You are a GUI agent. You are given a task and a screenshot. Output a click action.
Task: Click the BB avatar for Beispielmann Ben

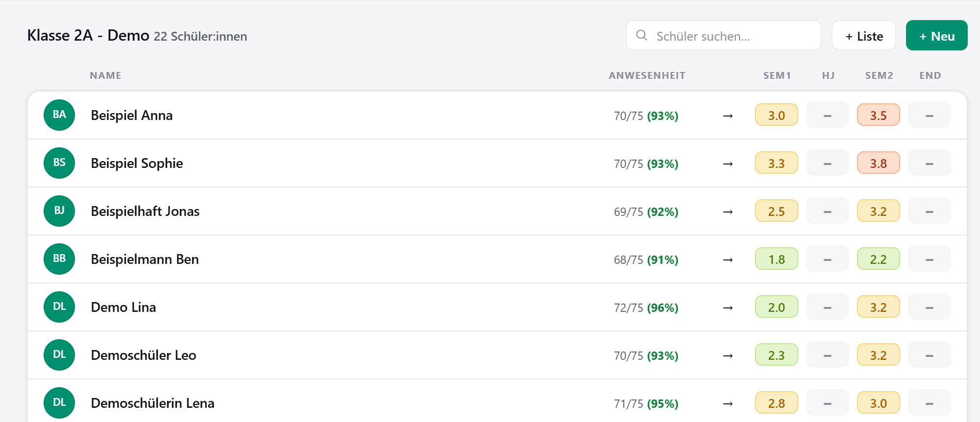(x=59, y=259)
